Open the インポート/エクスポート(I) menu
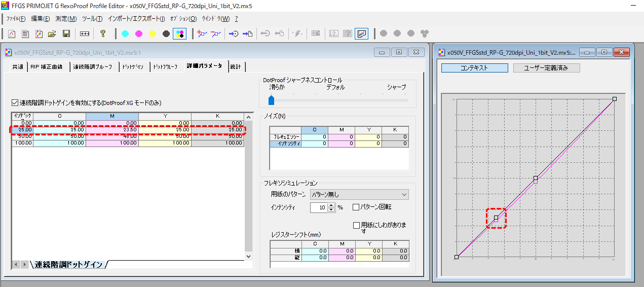The width and height of the screenshot is (644, 287). (136, 19)
